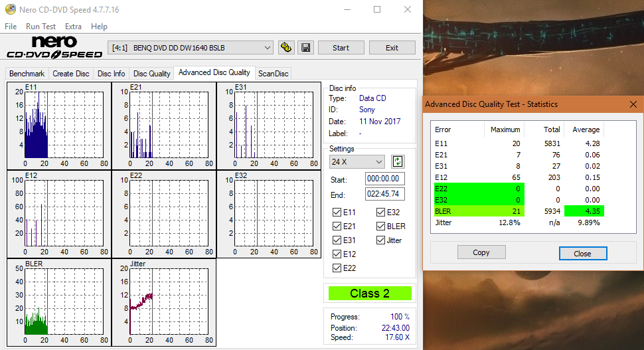
Task: Click the disc type value Data CD
Action: 372,98
